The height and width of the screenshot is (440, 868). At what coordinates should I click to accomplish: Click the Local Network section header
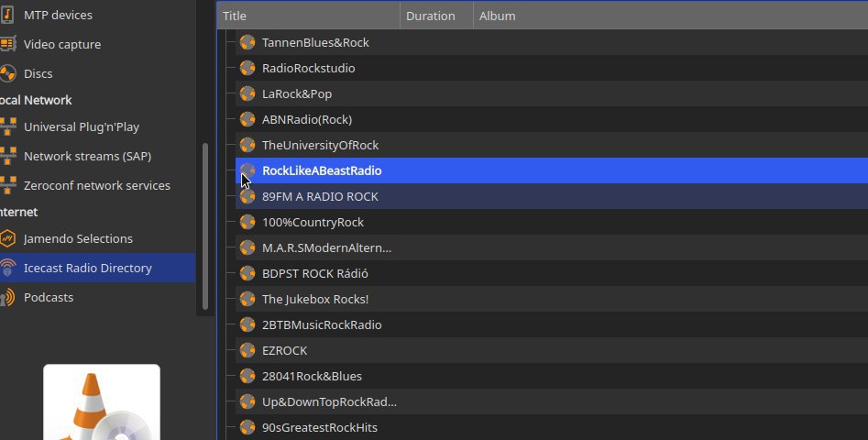coord(36,100)
